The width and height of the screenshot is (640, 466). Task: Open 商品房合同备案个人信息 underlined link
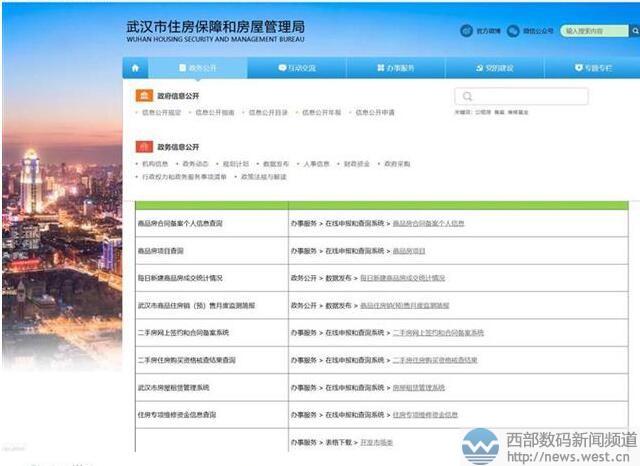pyautogui.click(x=428, y=223)
